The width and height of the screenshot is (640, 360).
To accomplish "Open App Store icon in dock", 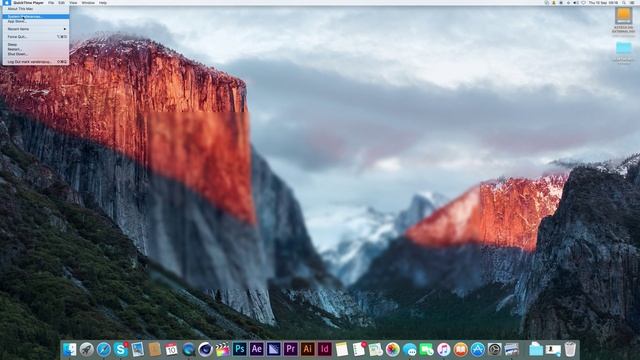I will click(478, 349).
